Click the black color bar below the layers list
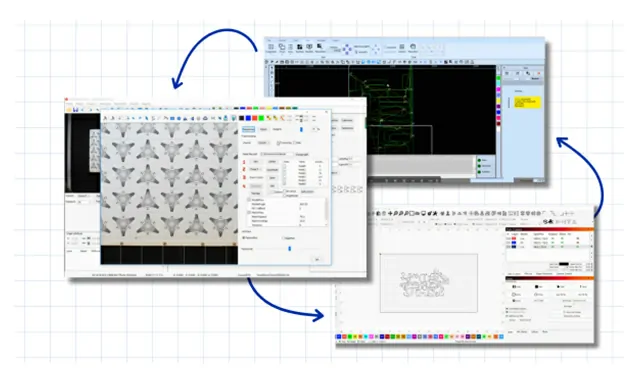The height and width of the screenshot is (385, 644). click(564, 264)
